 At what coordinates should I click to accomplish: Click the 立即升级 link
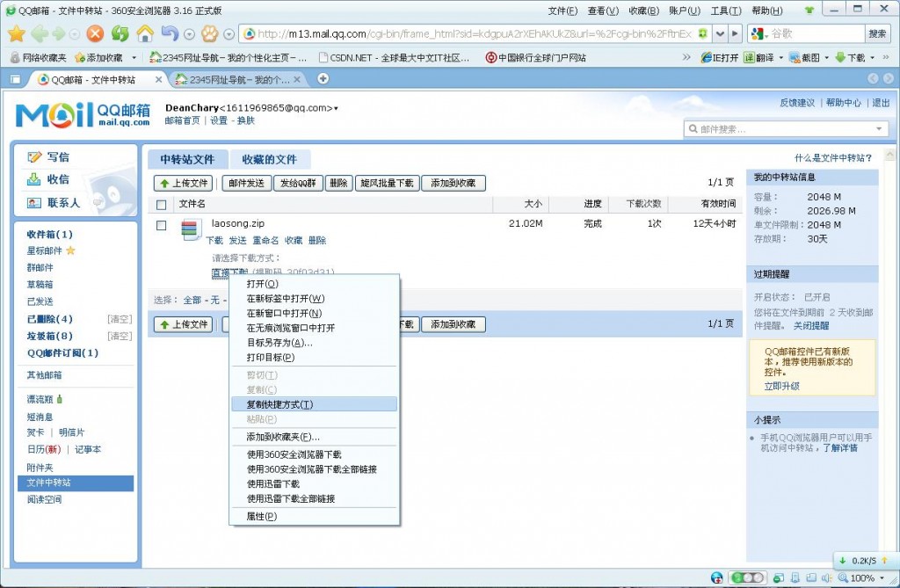click(x=781, y=386)
